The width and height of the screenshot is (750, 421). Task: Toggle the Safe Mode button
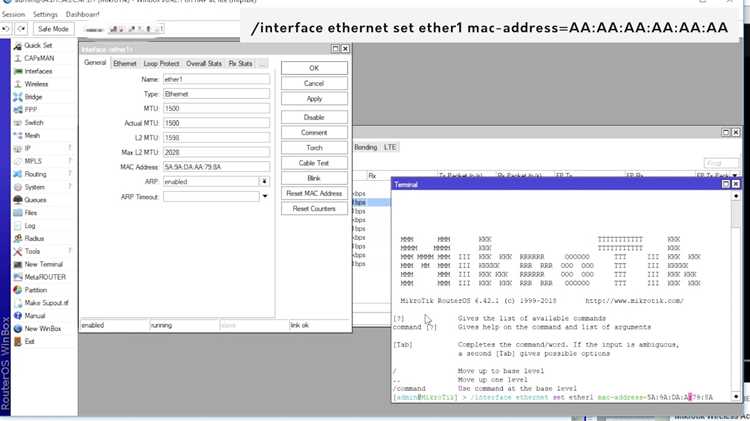pyautogui.click(x=53, y=29)
